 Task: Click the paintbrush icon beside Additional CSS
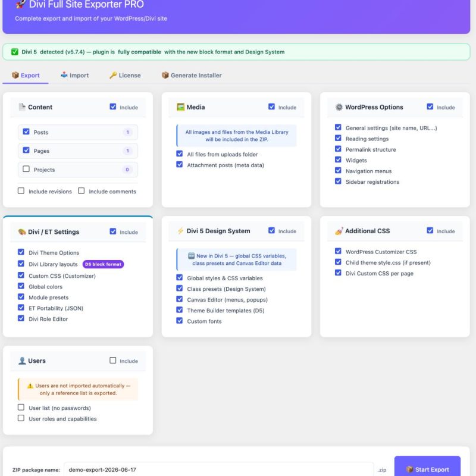[339, 231]
